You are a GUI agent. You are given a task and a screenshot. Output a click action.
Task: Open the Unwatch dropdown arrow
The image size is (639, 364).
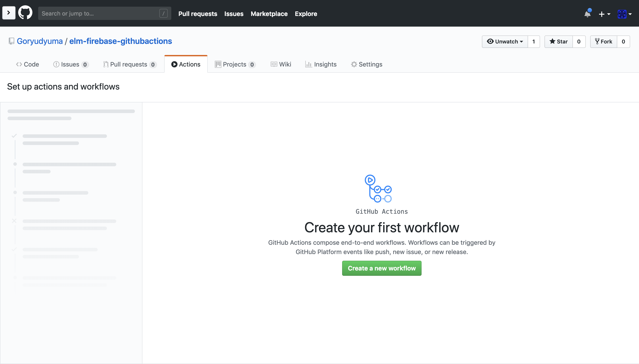point(521,41)
